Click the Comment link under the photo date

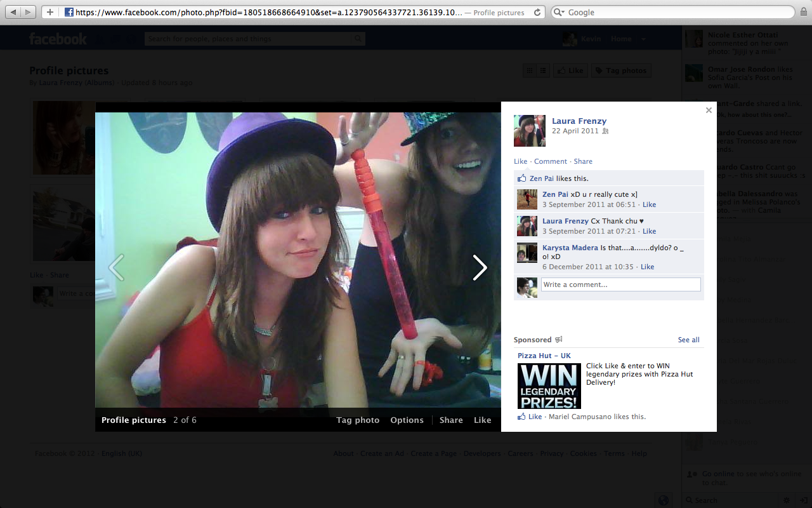(x=551, y=161)
